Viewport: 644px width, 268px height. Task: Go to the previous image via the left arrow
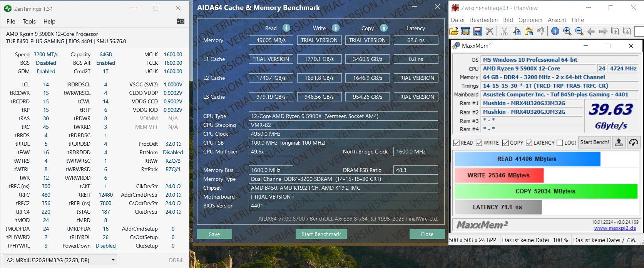(591, 31)
